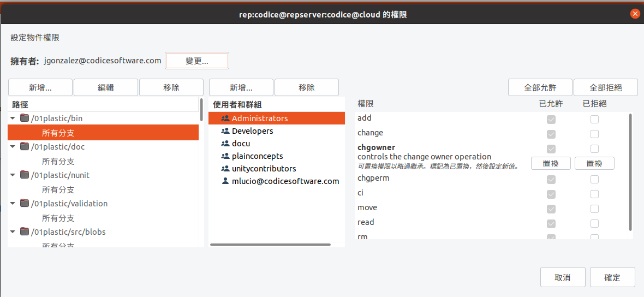Click the plainconcepts group icon
This screenshot has width=644, height=297.
point(225,156)
